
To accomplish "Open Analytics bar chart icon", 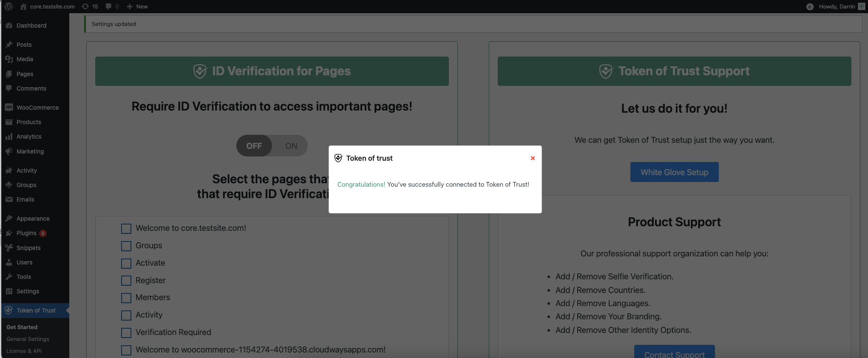I will click(9, 136).
